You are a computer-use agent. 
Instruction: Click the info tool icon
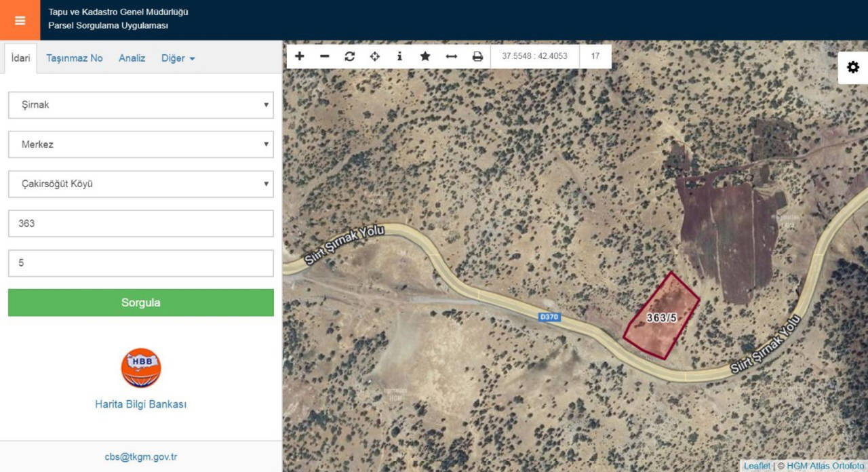pos(399,56)
